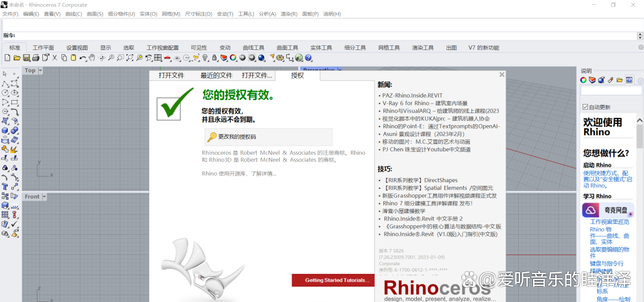Select the Pan hand tool
This screenshot has width=644, height=302.
coord(92,58)
